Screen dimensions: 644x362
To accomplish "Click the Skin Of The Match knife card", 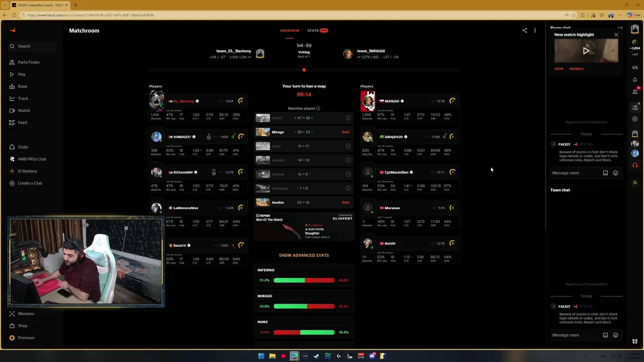I will (x=304, y=227).
